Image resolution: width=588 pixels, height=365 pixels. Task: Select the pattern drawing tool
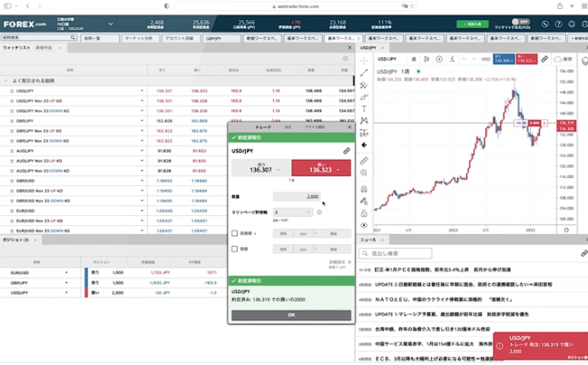[364, 121]
